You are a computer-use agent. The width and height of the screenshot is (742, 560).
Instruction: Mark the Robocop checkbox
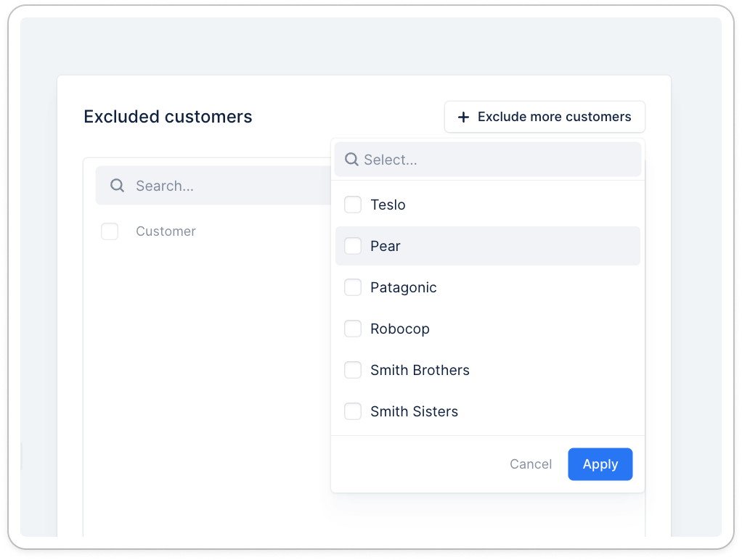353,329
